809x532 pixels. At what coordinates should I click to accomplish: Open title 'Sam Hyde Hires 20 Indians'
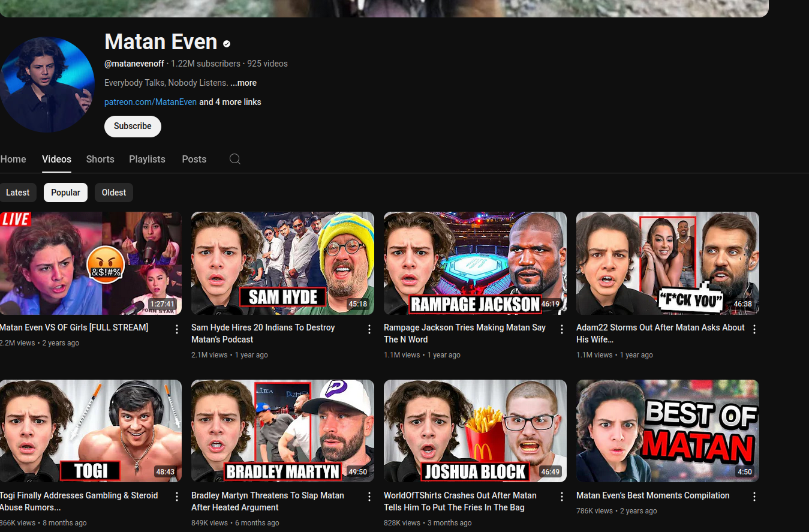(263, 333)
